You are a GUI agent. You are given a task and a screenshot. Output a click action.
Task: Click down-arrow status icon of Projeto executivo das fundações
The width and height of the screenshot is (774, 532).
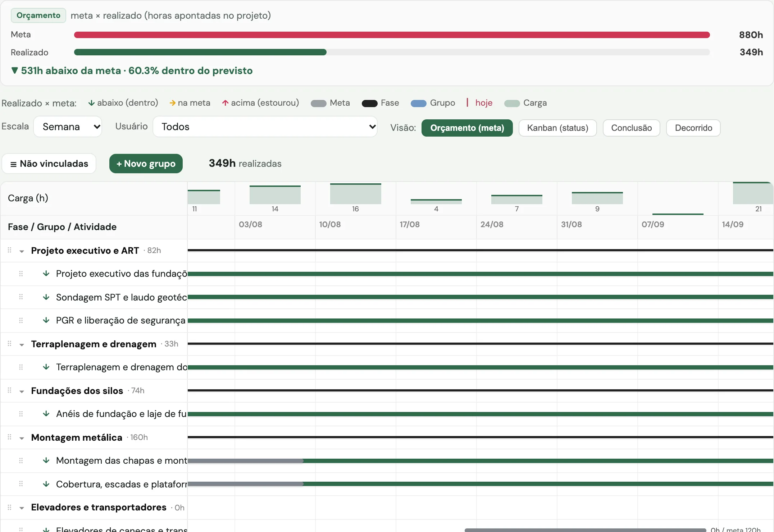point(46,274)
